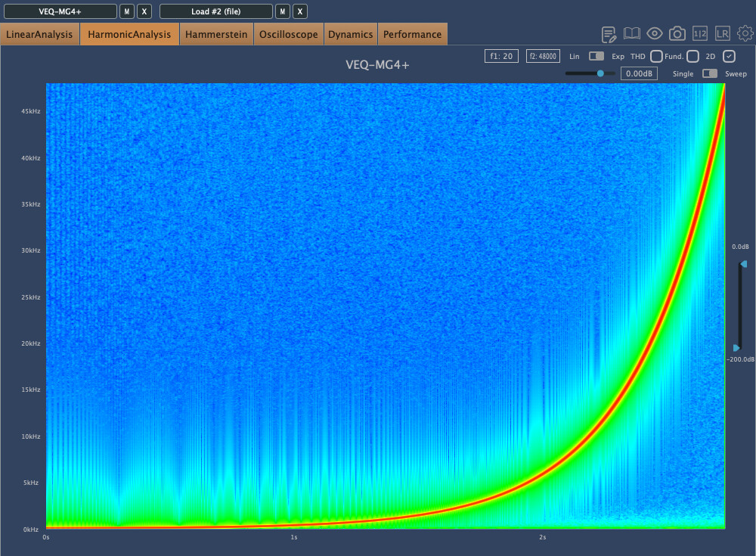Open settings with the gear icon
756x556 pixels.
pyautogui.click(x=745, y=34)
